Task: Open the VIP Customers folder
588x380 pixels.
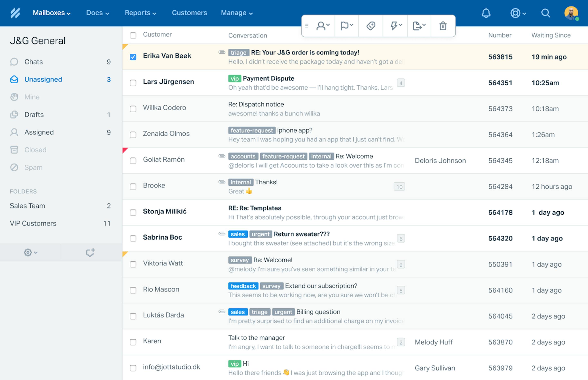Action: click(x=33, y=223)
